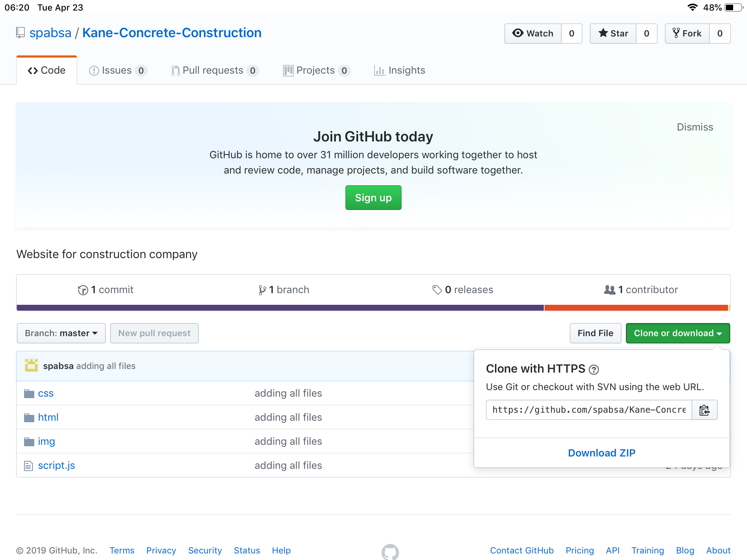Click the Watch button
Image resolution: width=747 pixels, height=560 pixels.
533,34
